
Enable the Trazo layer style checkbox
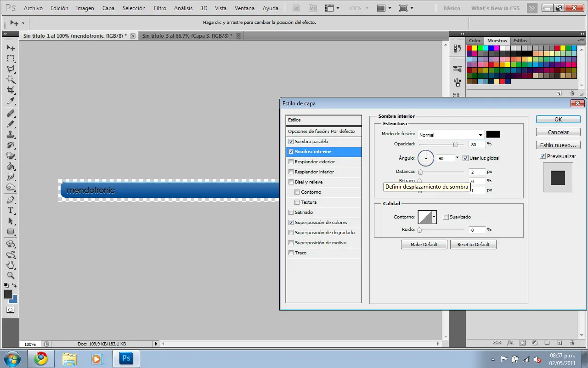291,253
